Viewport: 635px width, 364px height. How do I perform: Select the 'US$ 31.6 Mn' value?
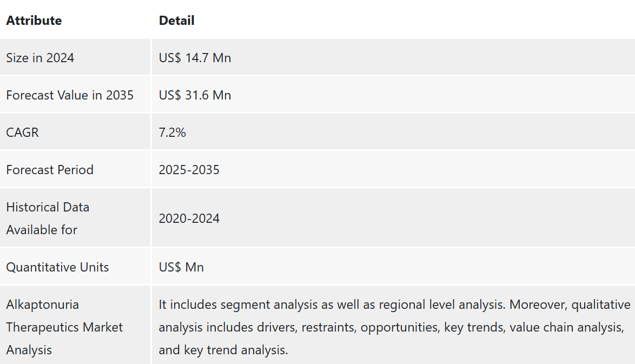point(195,95)
